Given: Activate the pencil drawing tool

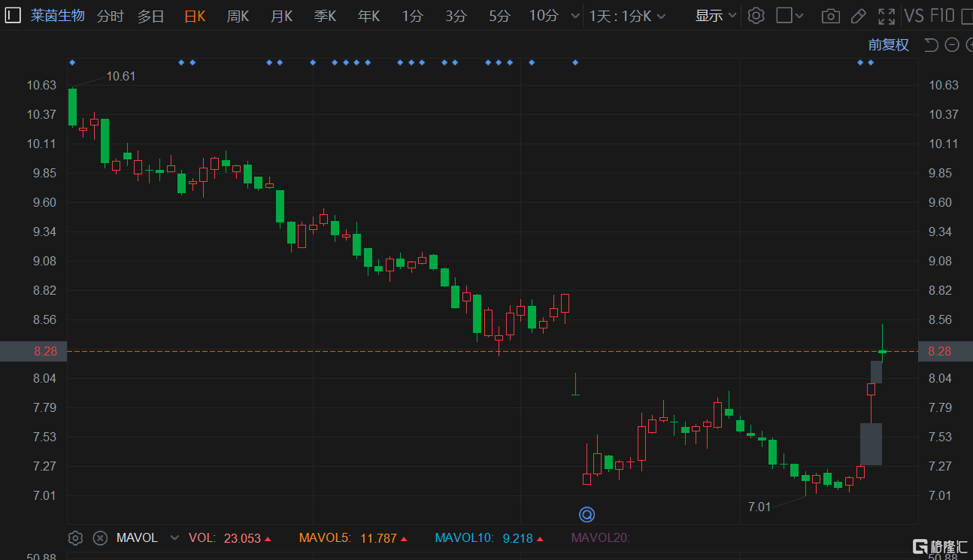Looking at the screenshot, I should pos(858,16).
